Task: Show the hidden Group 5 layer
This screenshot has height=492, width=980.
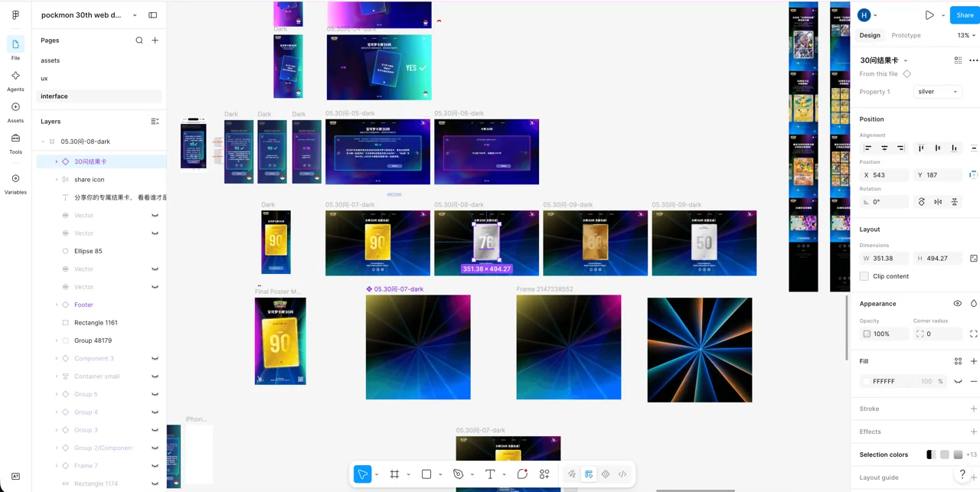Action: [155, 395]
